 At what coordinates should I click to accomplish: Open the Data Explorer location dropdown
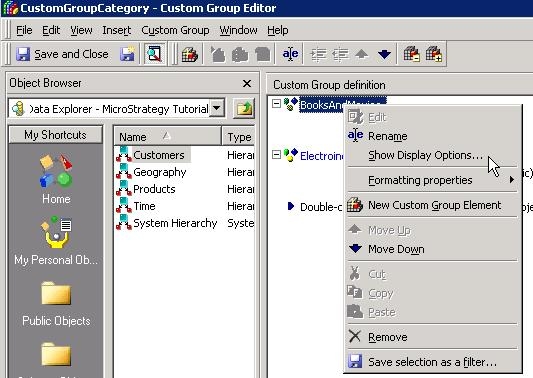tap(217, 109)
